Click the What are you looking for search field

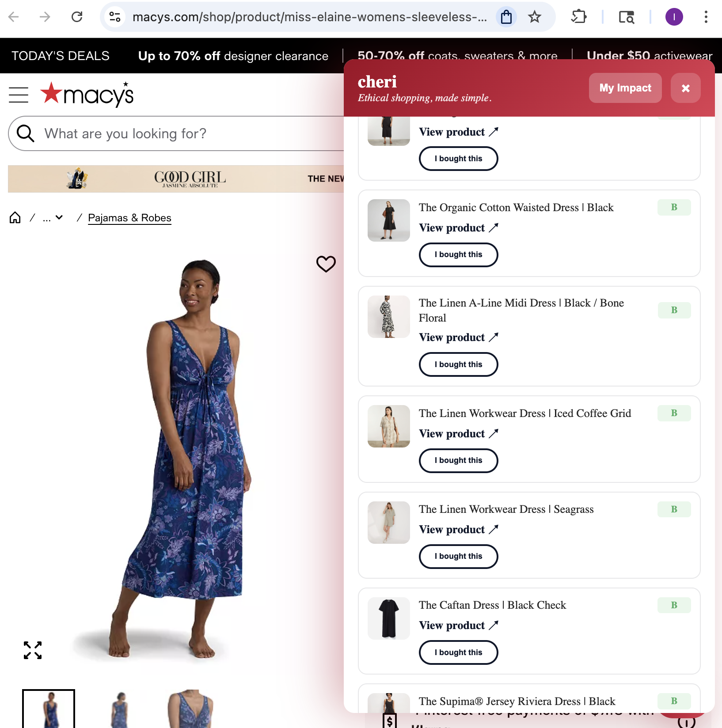pyautogui.click(x=177, y=133)
